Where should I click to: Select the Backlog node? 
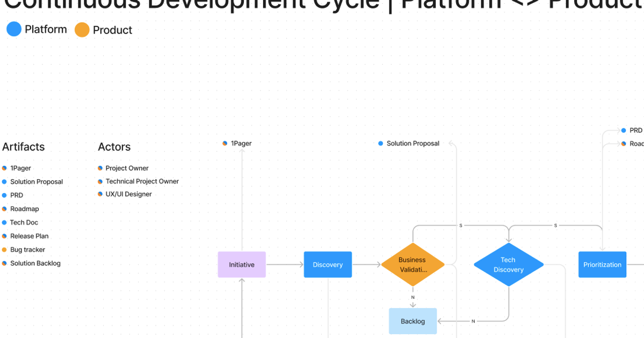point(413,321)
